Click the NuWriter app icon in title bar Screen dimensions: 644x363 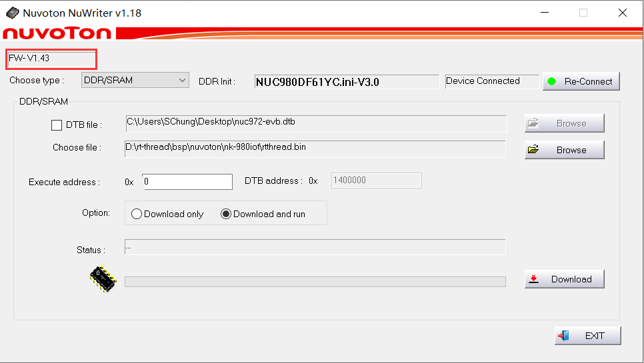(12, 13)
